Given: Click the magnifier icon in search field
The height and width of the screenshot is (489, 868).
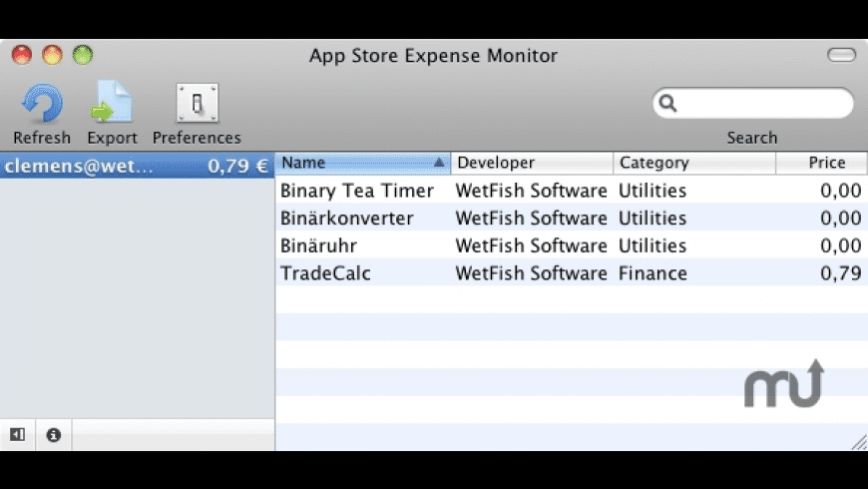Looking at the screenshot, I should [x=668, y=103].
